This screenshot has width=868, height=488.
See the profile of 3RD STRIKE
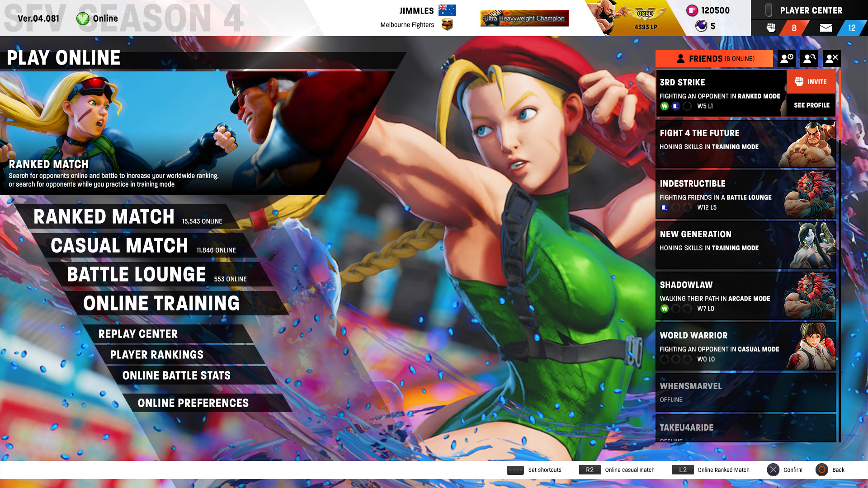click(x=811, y=105)
